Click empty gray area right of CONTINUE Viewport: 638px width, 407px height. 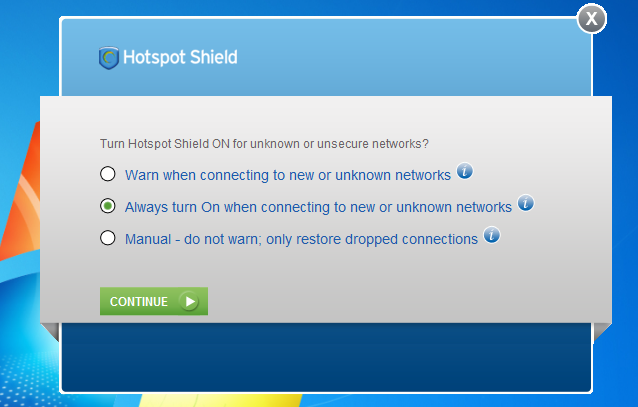(400, 300)
